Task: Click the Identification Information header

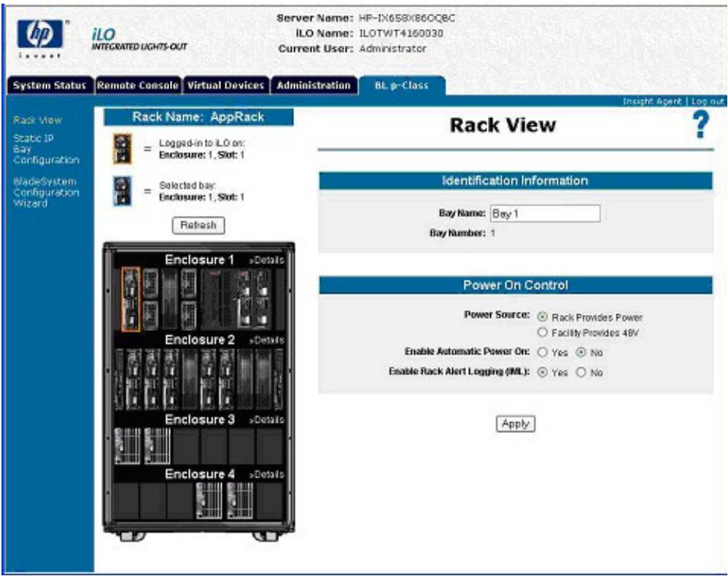Action: pos(515,181)
